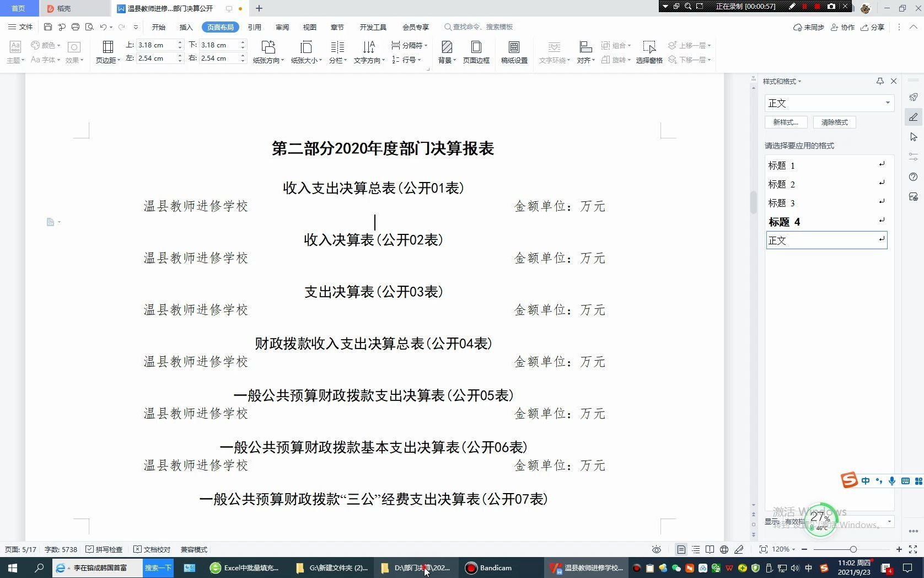This screenshot has height=578, width=924.
Task: Open paper size (纸张大小) options
Action: tap(306, 52)
